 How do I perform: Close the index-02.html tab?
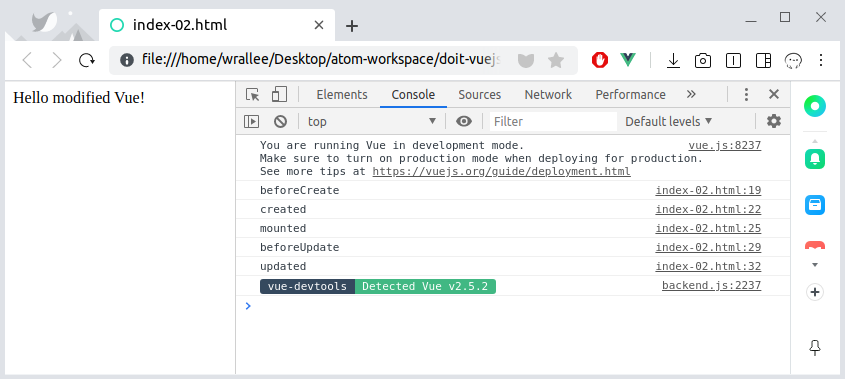[x=319, y=25]
